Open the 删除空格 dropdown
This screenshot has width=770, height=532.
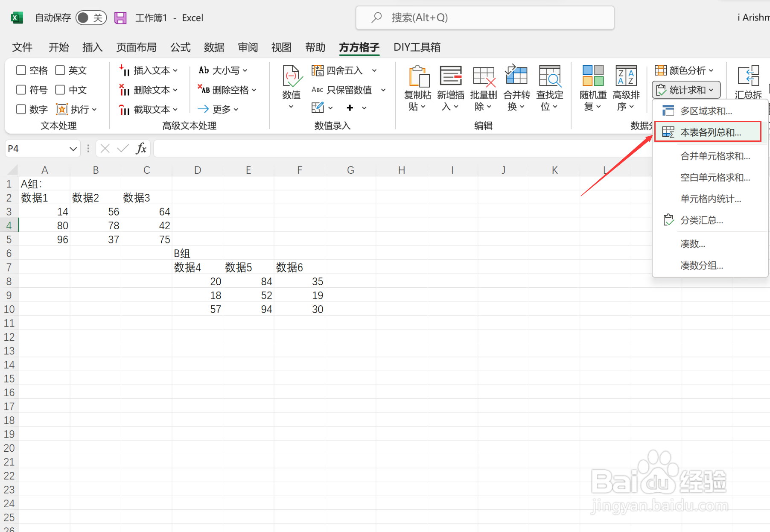point(227,90)
